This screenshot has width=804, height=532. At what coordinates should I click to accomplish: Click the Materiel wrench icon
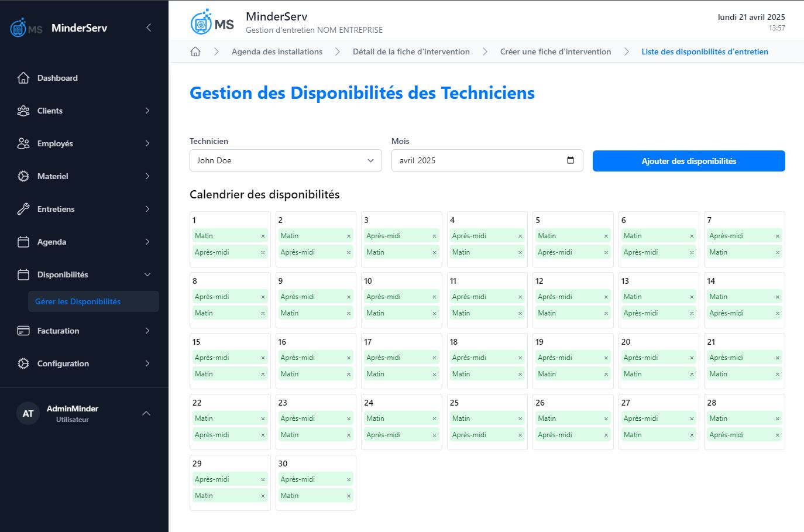[23, 176]
